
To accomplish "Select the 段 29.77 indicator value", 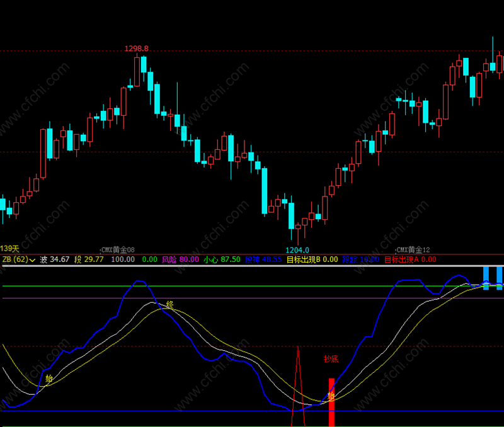I will tap(89, 259).
